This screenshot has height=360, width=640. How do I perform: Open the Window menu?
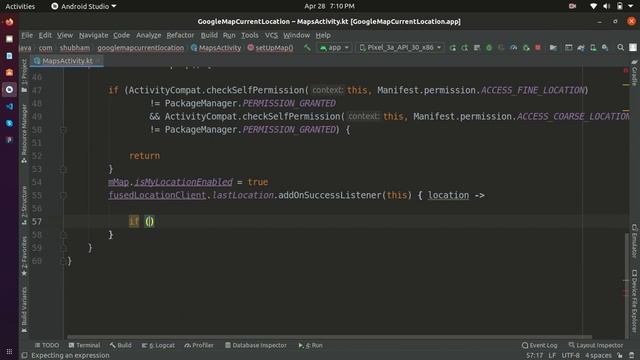pyautogui.click(x=296, y=35)
